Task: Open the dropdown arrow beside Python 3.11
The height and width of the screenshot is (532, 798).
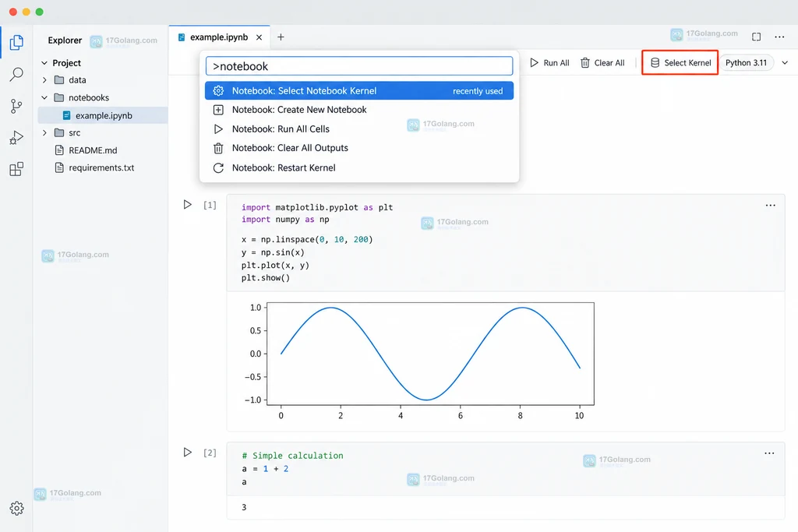Action: (785, 63)
